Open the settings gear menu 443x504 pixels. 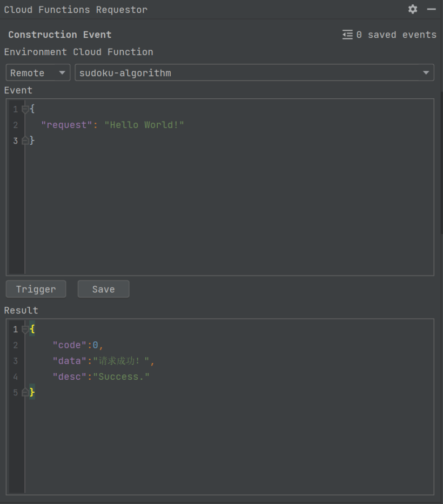click(x=413, y=9)
